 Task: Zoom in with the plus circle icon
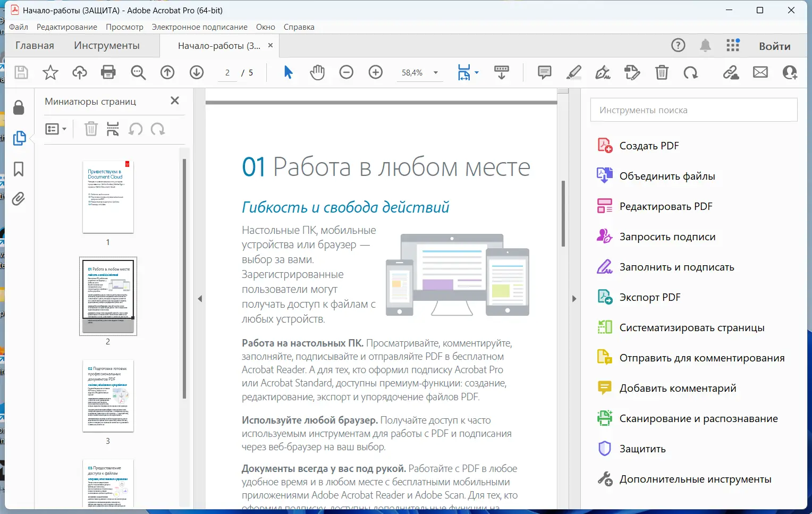point(376,72)
